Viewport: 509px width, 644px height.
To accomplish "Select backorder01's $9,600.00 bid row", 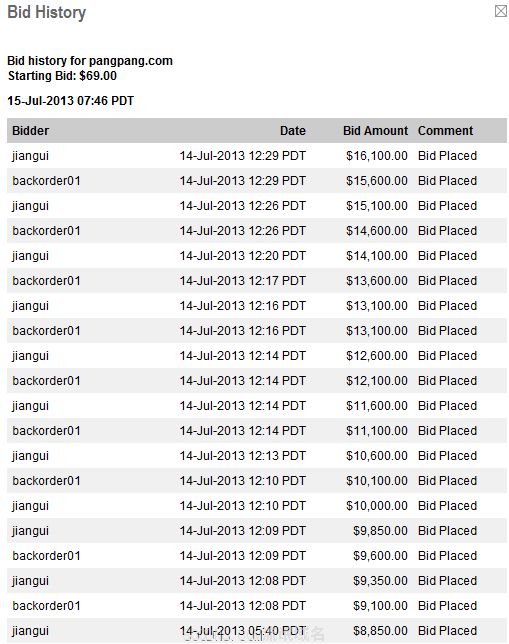I will [257, 556].
